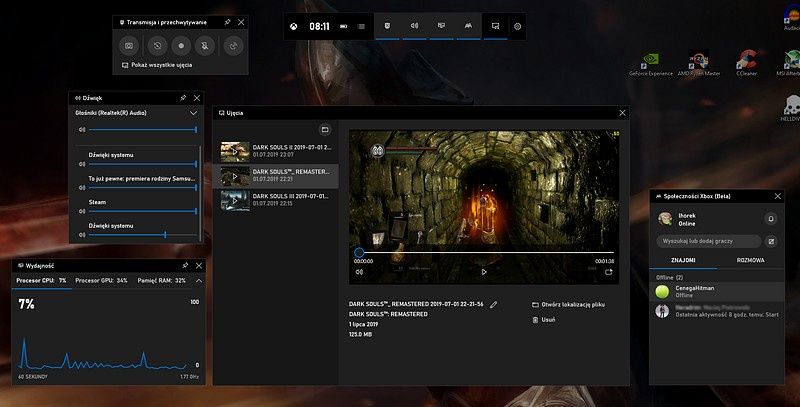Toggle the audio widget from Game Bar
Screen dimensions: 800x407
(x=414, y=26)
